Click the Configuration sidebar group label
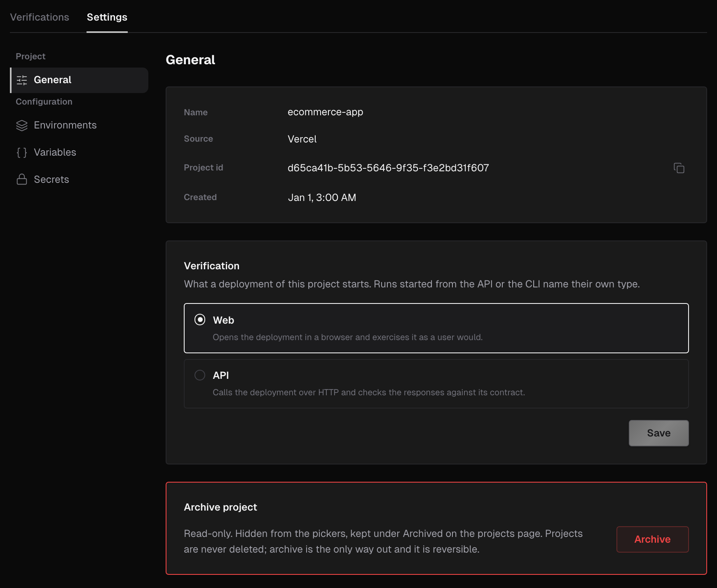The width and height of the screenshot is (717, 588). coord(44,102)
